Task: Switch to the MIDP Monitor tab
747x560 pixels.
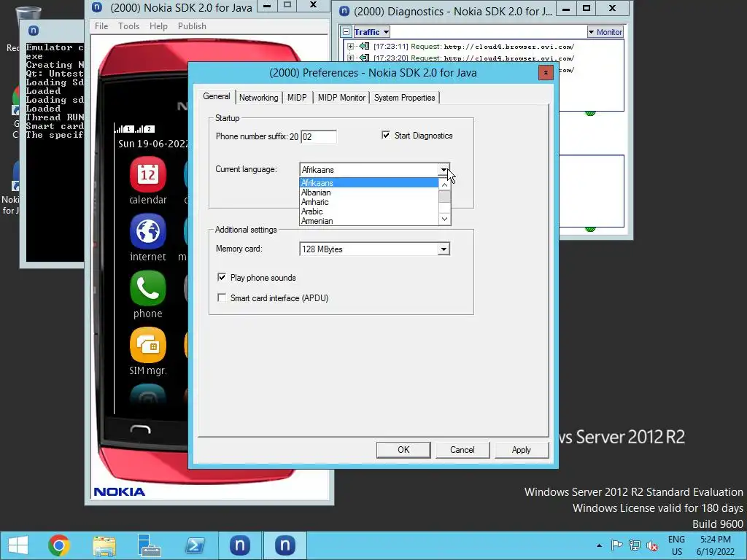Action: (x=341, y=98)
